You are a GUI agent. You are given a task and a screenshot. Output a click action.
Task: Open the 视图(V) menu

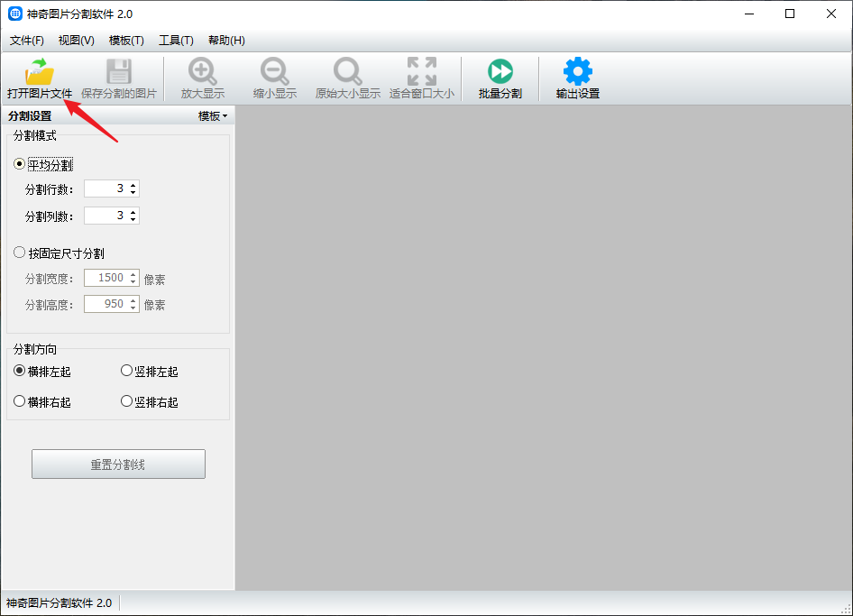[x=76, y=41]
